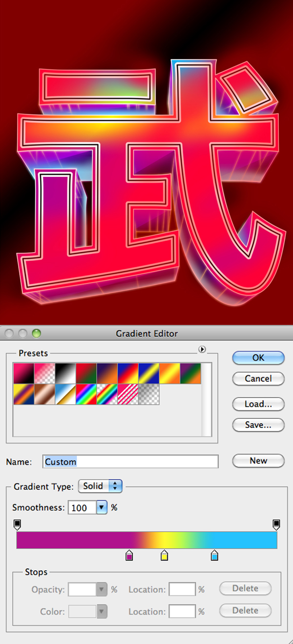
Task: Select the copper gradient preset
Action: pos(44,394)
